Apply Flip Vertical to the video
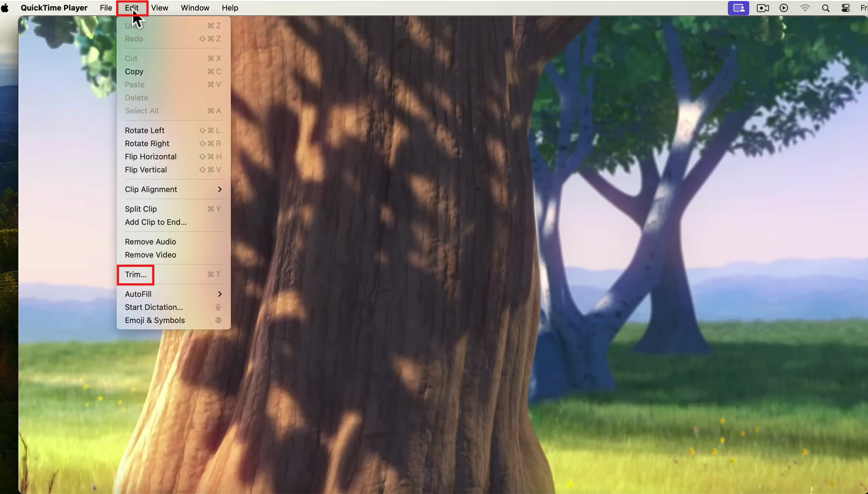Screen dimensions: 868x494 click(173, 170)
